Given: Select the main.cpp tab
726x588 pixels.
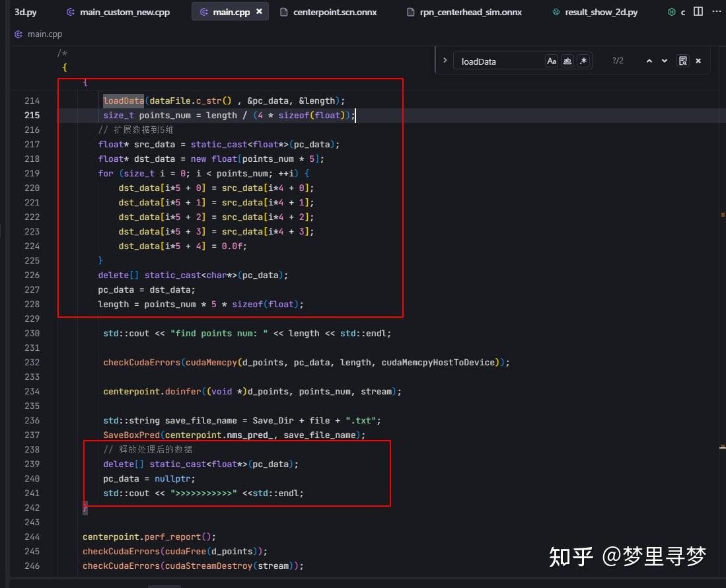Looking at the screenshot, I should (x=231, y=12).
